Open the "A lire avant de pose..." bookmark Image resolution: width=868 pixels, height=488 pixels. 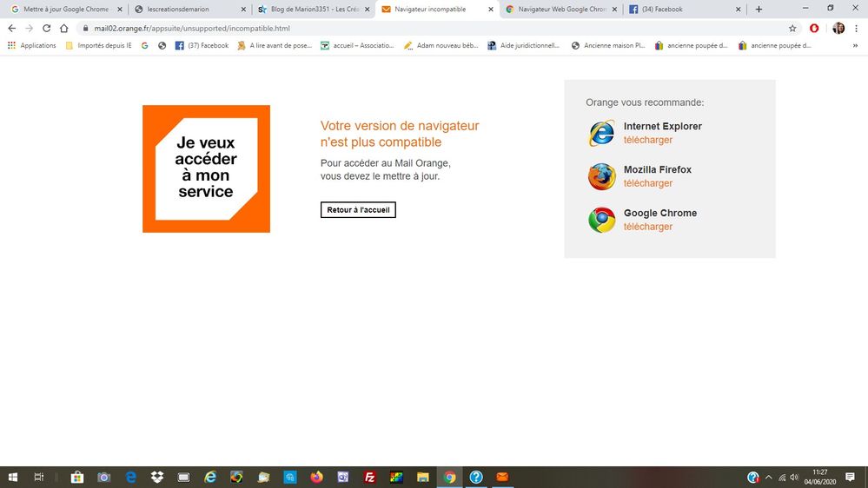tap(275, 45)
